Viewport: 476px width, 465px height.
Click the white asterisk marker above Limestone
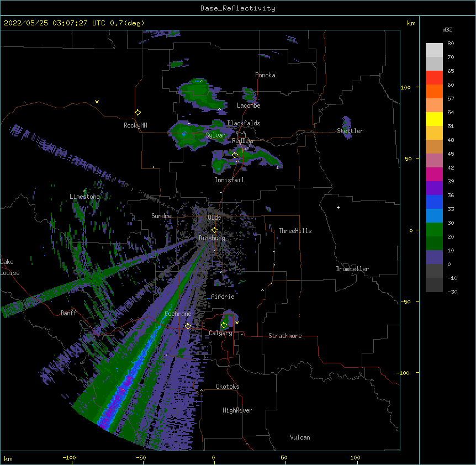point(84,191)
